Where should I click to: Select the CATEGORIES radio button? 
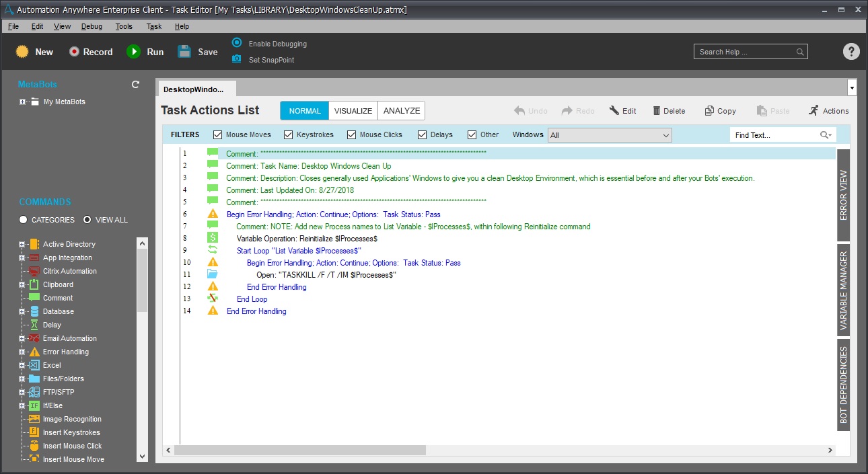coord(24,220)
